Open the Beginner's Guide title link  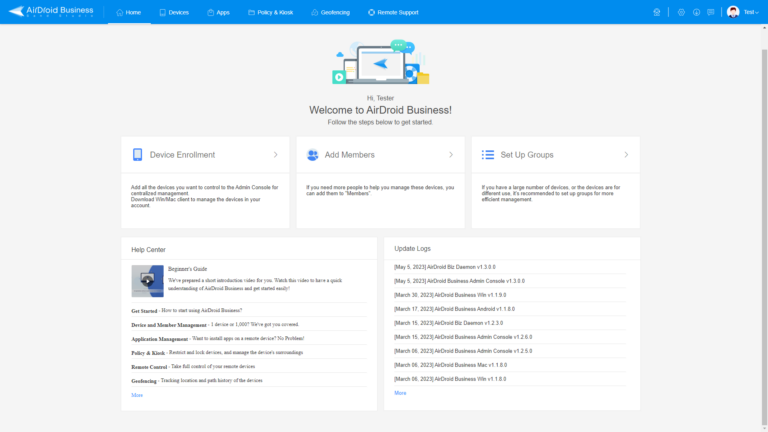tap(188, 269)
